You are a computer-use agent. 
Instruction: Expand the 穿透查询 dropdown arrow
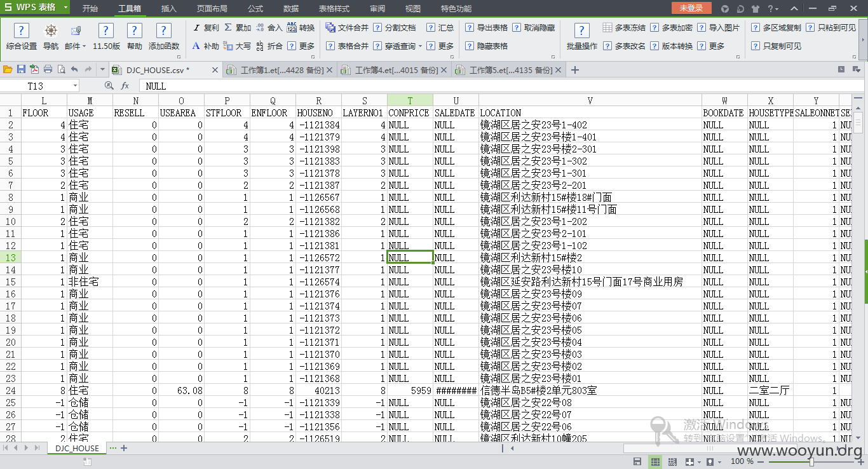pyautogui.click(x=420, y=46)
